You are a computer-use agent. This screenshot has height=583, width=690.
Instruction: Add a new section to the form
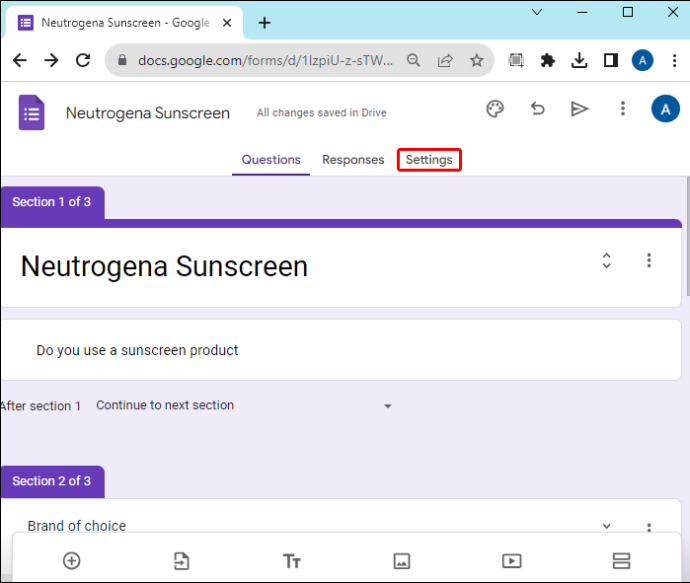[621, 561]
